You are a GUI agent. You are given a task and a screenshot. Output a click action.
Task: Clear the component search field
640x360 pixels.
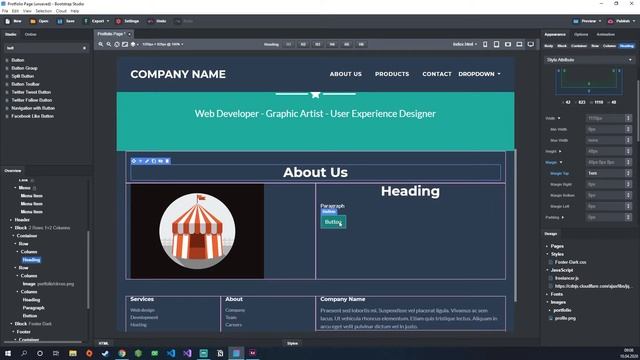pos(84,48)
